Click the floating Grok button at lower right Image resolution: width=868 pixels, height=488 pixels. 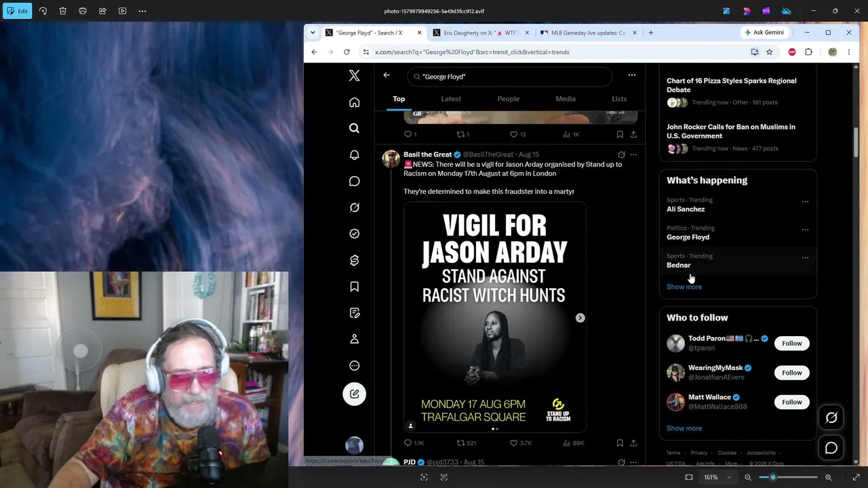point(831,418)
